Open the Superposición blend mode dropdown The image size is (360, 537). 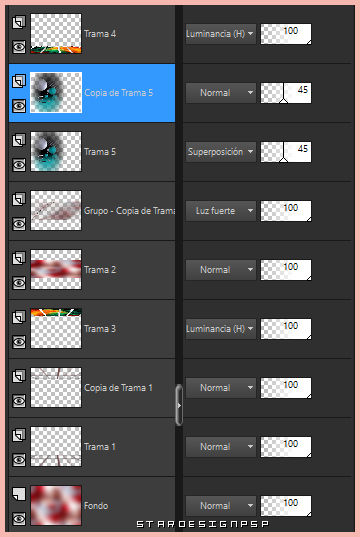click(221, 152)
